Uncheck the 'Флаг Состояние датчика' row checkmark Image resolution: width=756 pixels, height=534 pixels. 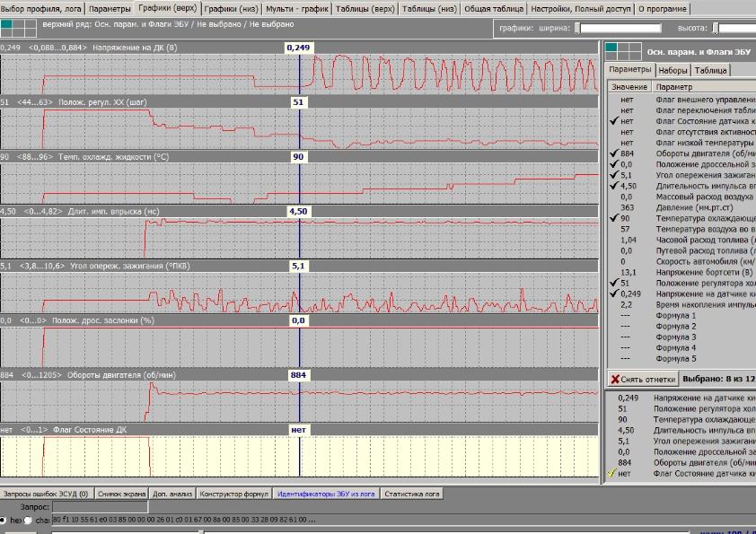[x=613, y=121]
